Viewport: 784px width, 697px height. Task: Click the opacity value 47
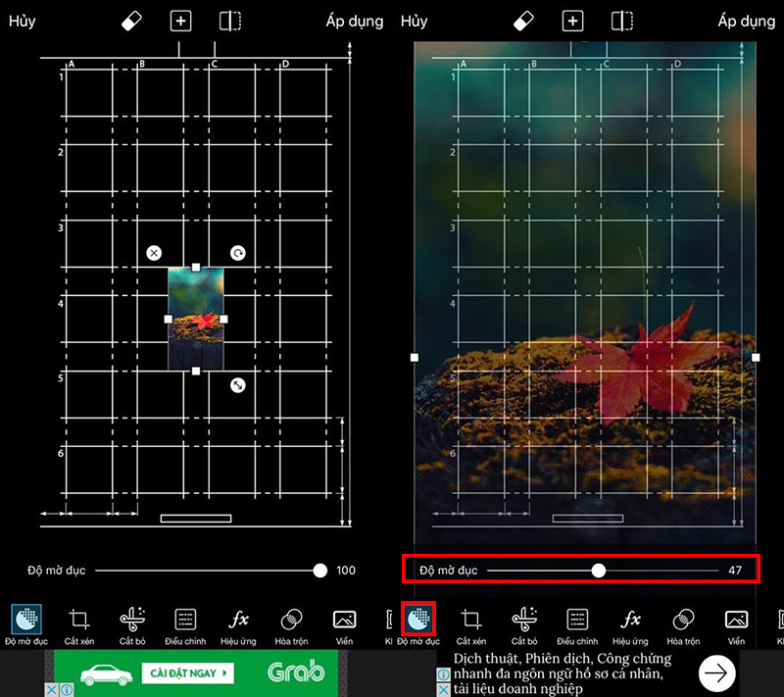[735, 571]
